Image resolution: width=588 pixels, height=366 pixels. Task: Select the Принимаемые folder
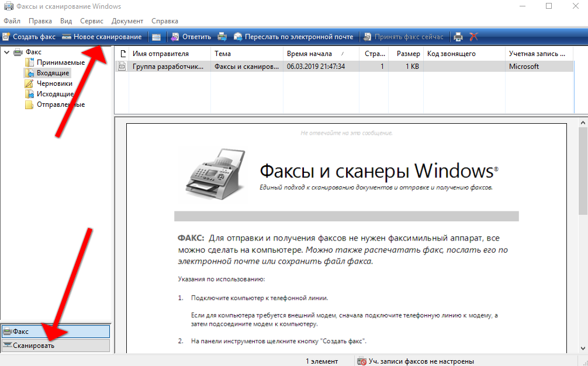(x=61, y=62)
